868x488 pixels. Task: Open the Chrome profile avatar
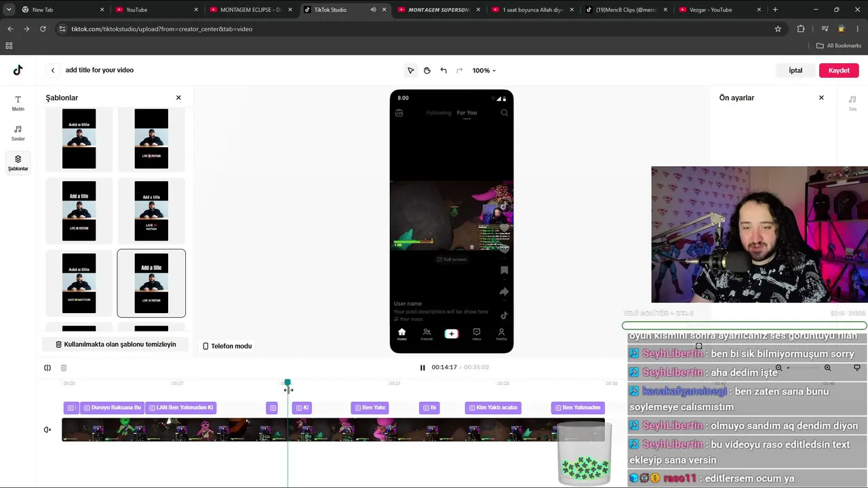[842, 29]
